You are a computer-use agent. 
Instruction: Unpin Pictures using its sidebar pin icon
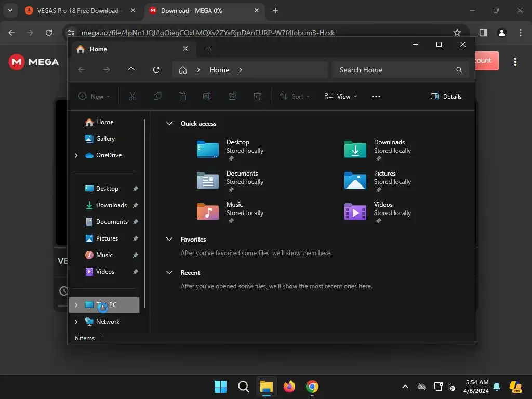(x=136, y=238)
